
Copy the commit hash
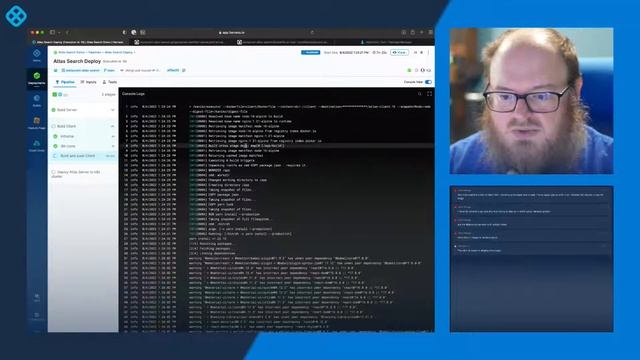point(184,71)
